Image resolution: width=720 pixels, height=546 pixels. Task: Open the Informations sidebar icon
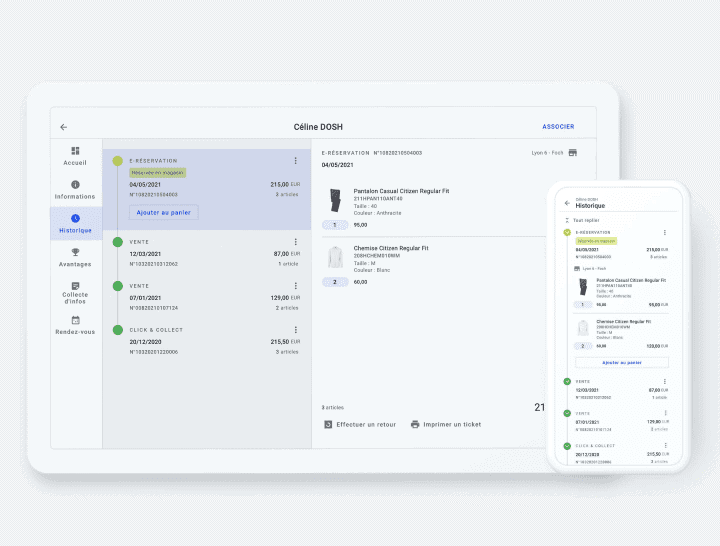pos(75,185)
